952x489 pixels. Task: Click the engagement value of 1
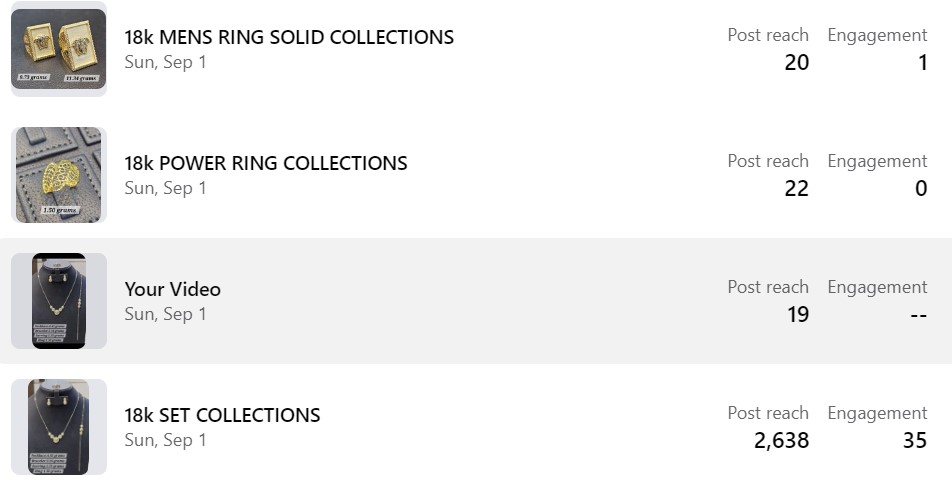(921, 63)
